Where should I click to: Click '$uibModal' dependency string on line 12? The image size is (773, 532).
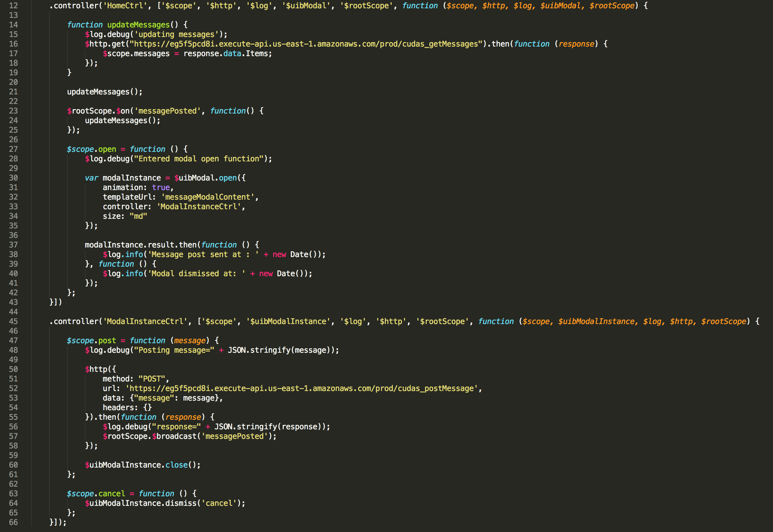[x=306, y=6]
